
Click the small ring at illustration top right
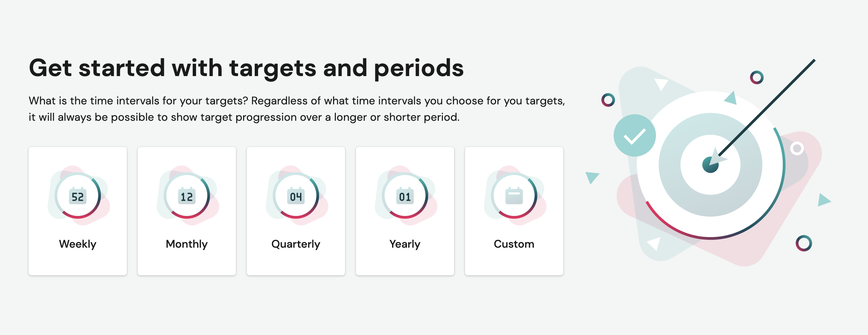[x=757, y=77]
